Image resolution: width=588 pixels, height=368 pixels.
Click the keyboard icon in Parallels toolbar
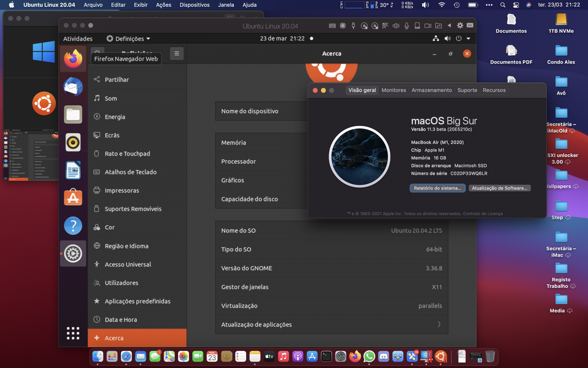pyautogui.click(x=332, y=26)
